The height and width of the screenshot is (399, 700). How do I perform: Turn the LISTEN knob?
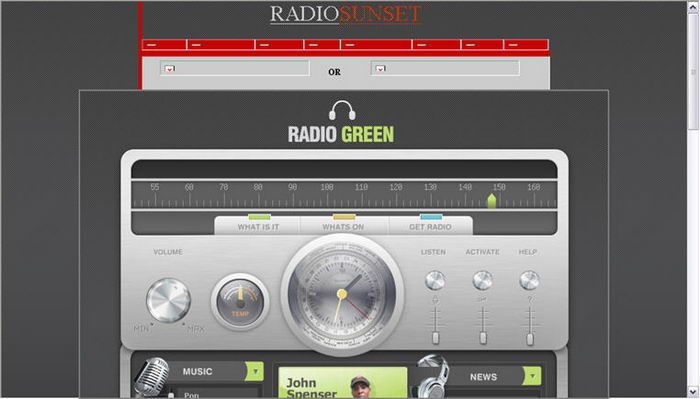click(435, 280)
